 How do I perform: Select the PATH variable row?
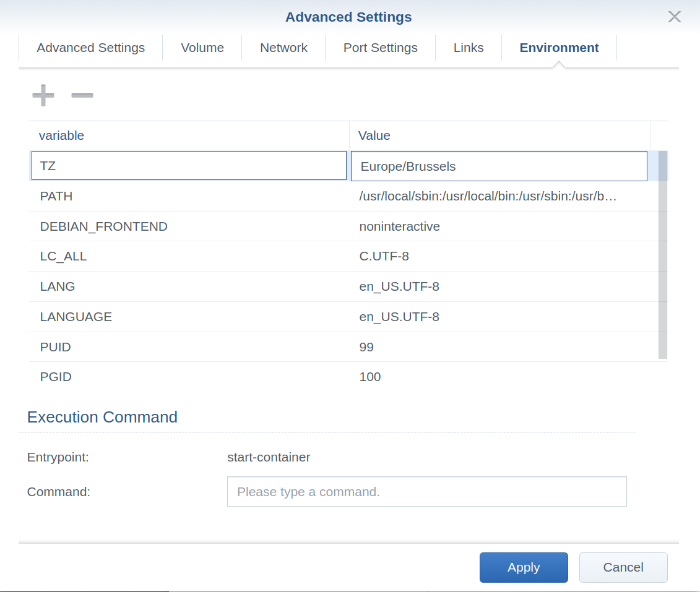point(186,196)
